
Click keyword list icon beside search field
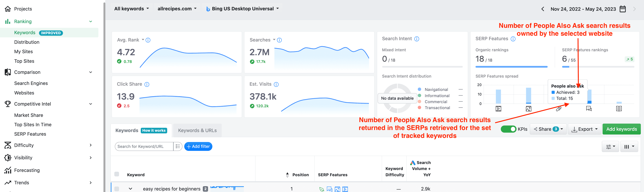178,146
